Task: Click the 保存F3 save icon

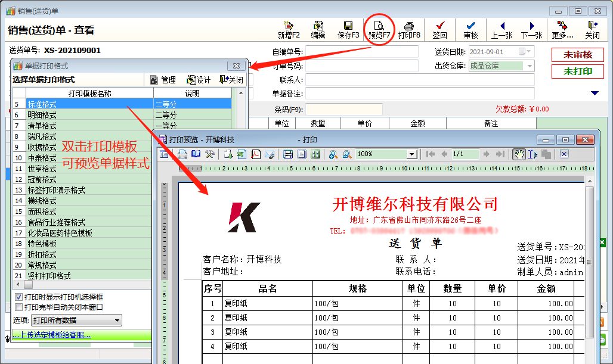Action: coord(348,26)
